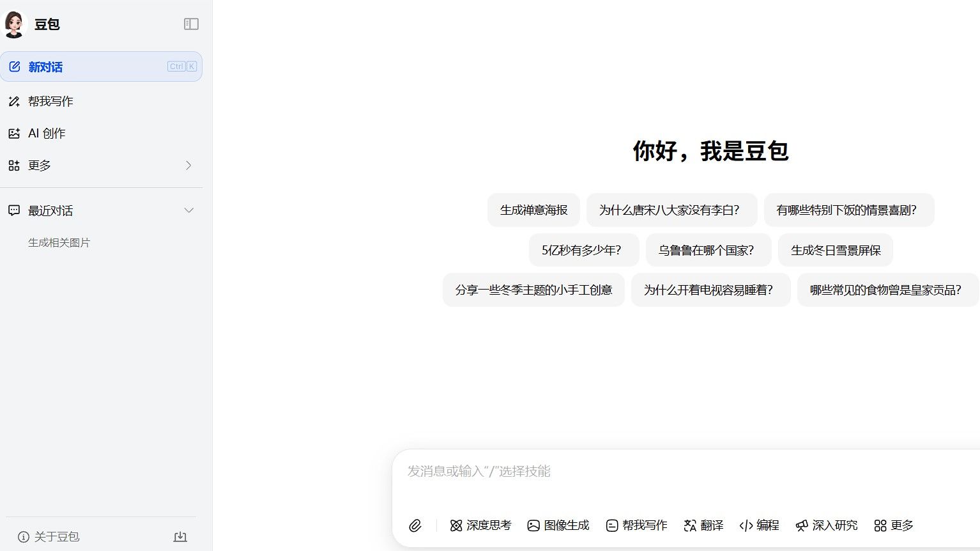Click the Ctrl K shortcut badge
Image resolution: width=980 pixels, height=551 pixels.
(182, 66)
